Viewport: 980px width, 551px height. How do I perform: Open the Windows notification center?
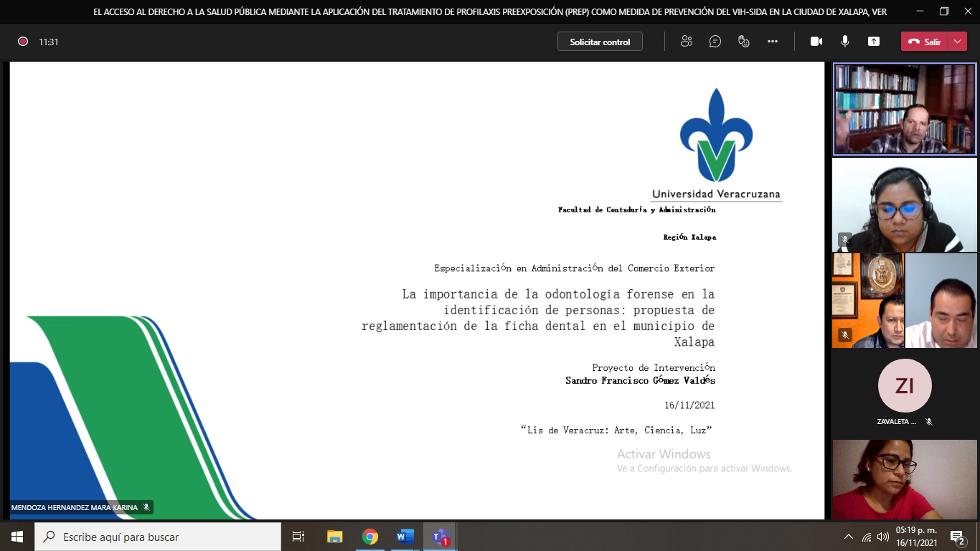coord(957,537)
